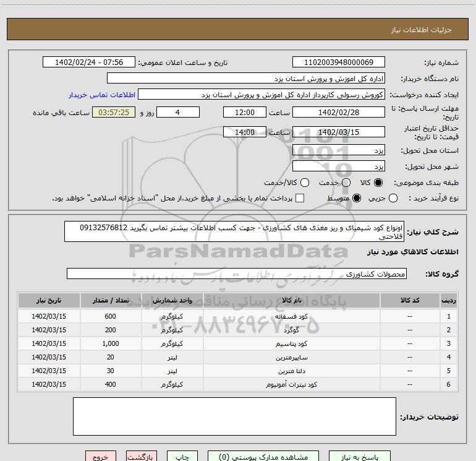Select the کود فسفاته row name

tap(291, 316)
